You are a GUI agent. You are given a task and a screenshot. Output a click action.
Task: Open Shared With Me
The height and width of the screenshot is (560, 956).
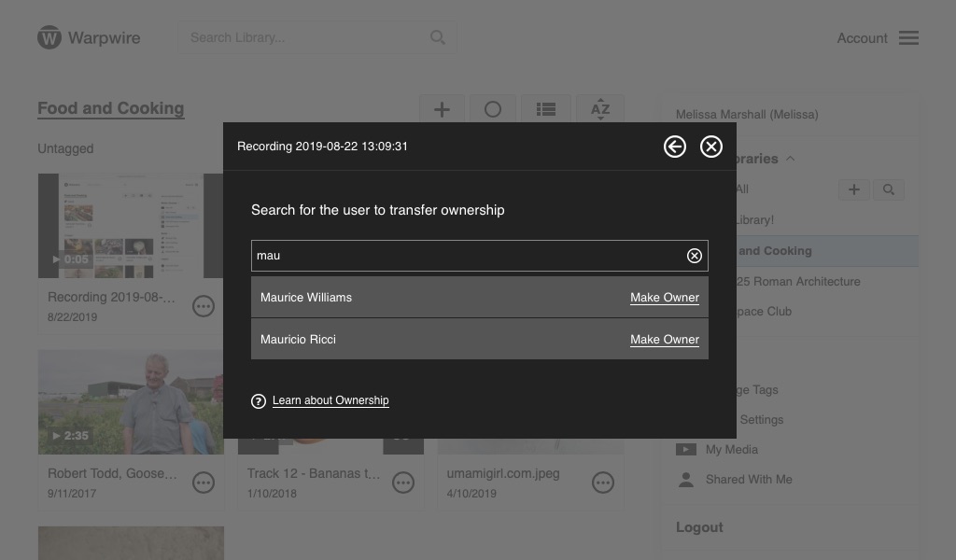pos(749,480)
